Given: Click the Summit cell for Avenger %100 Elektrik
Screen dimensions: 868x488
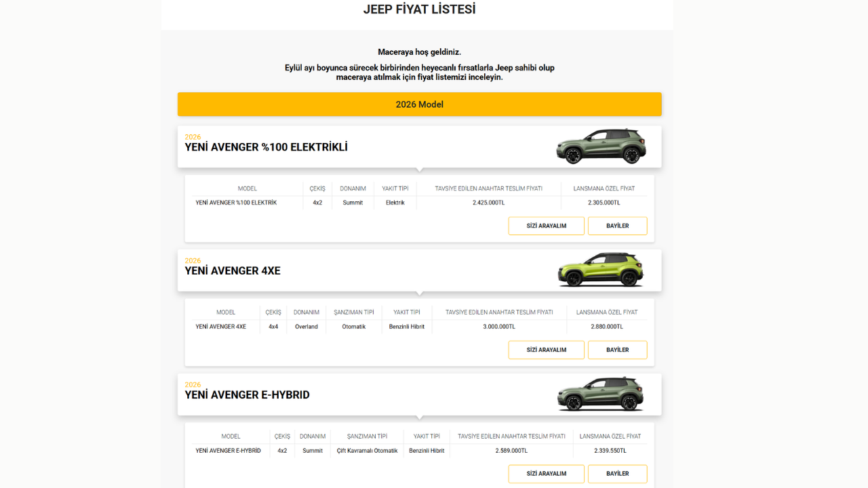Looking at the screenshot, I should tap(353, 203).
